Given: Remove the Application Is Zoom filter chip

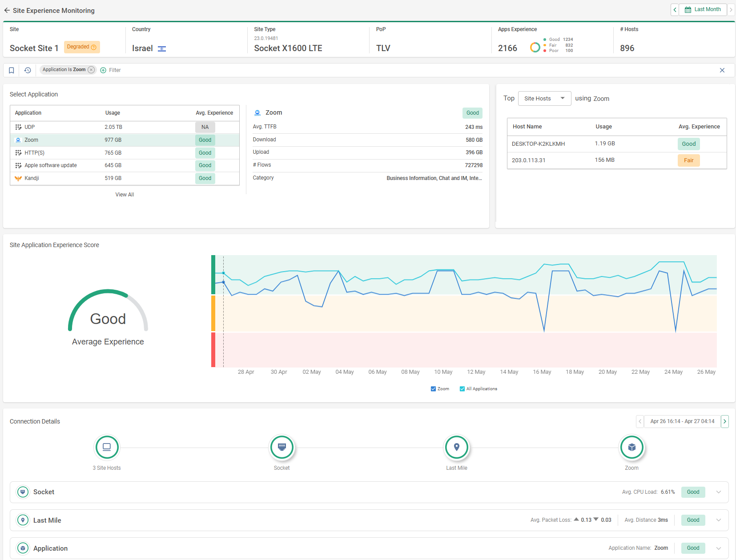Looking at the screenshot, I should pos(91,70).
